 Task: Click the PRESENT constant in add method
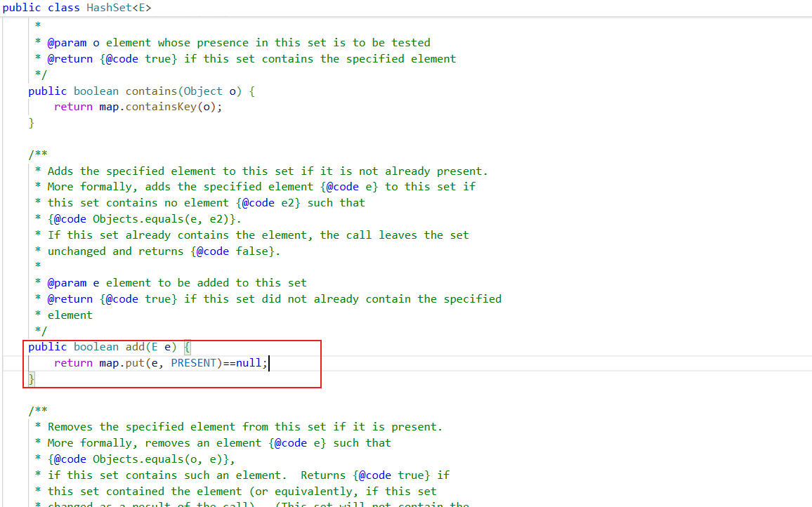193,363
